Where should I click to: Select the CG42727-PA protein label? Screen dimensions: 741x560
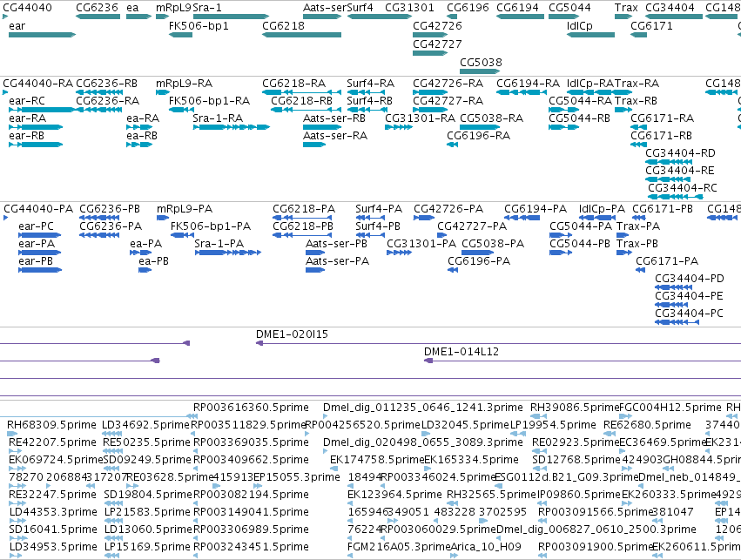coord(472,226)
